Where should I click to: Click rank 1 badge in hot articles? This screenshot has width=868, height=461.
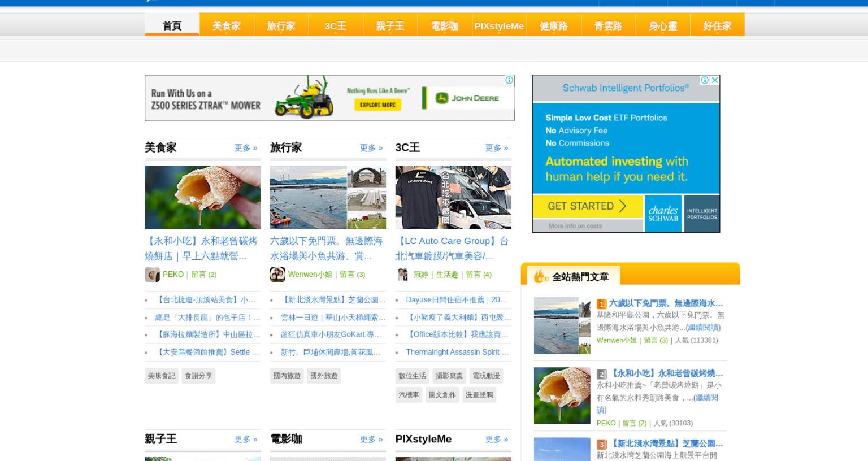601,304
